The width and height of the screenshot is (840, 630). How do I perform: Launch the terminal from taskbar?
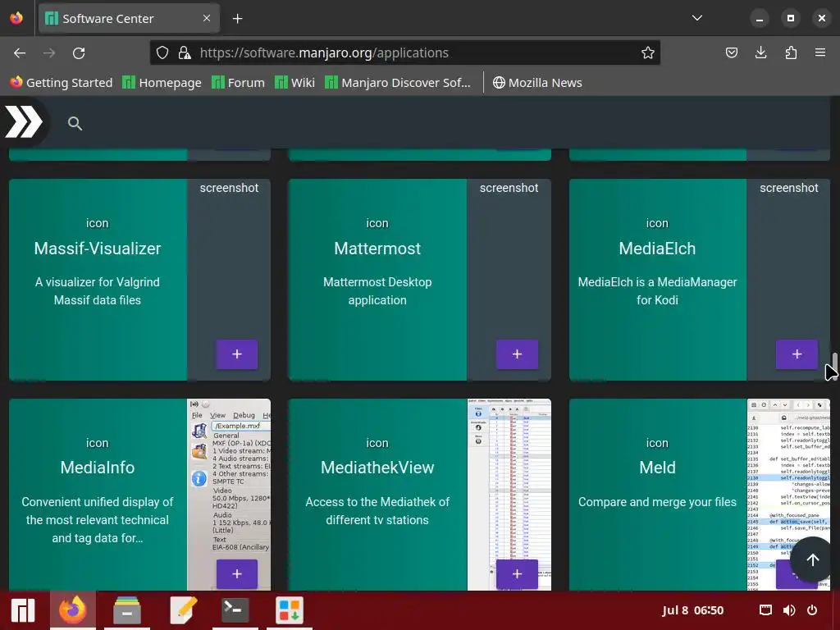pos(235,610)
